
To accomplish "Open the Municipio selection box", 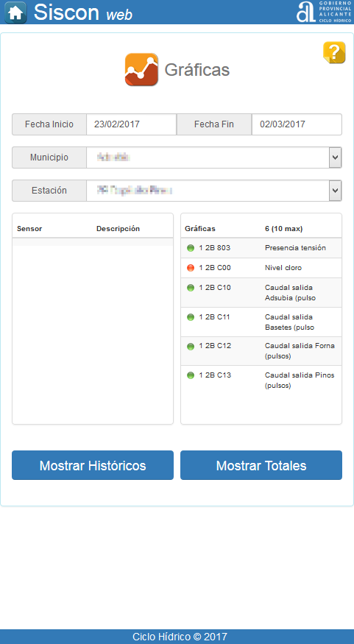I will pos(214,158).
